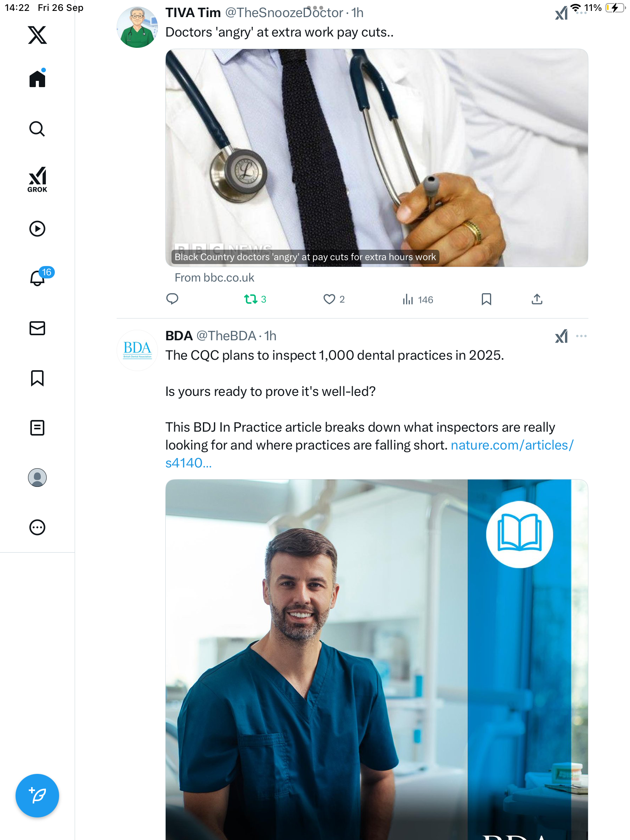Open profile avatar in sidebar
630x840 pixels.
pos(37,478)
